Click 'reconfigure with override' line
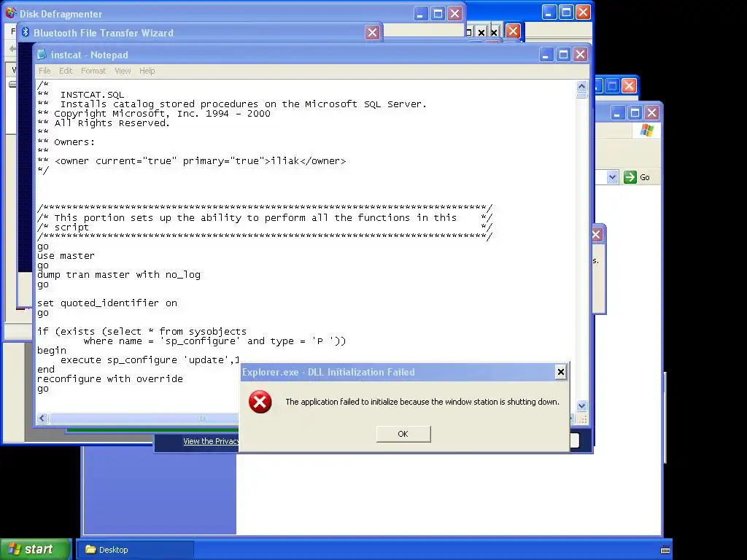747x560 pixels. [110, 379]
